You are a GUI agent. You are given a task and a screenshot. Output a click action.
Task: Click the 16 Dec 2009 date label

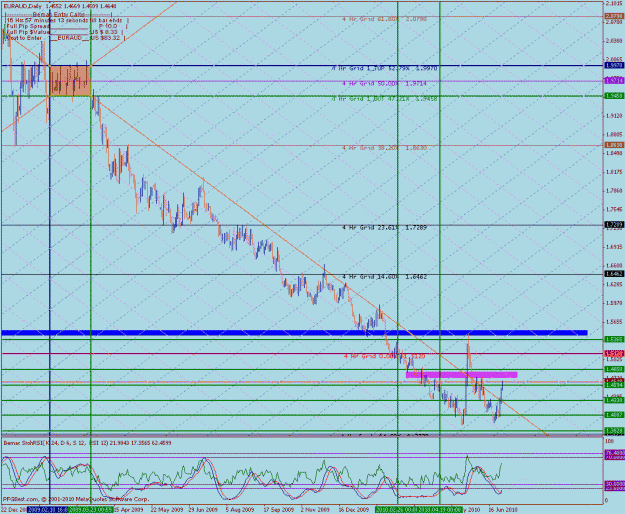[354, 510]
